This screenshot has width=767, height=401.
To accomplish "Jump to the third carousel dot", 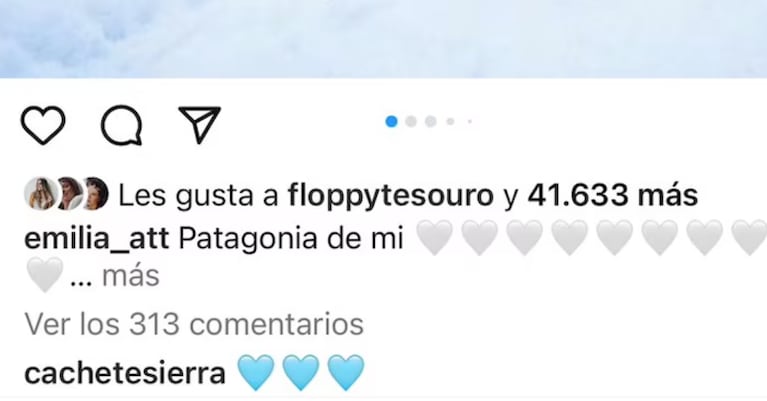I will point(430,121).
